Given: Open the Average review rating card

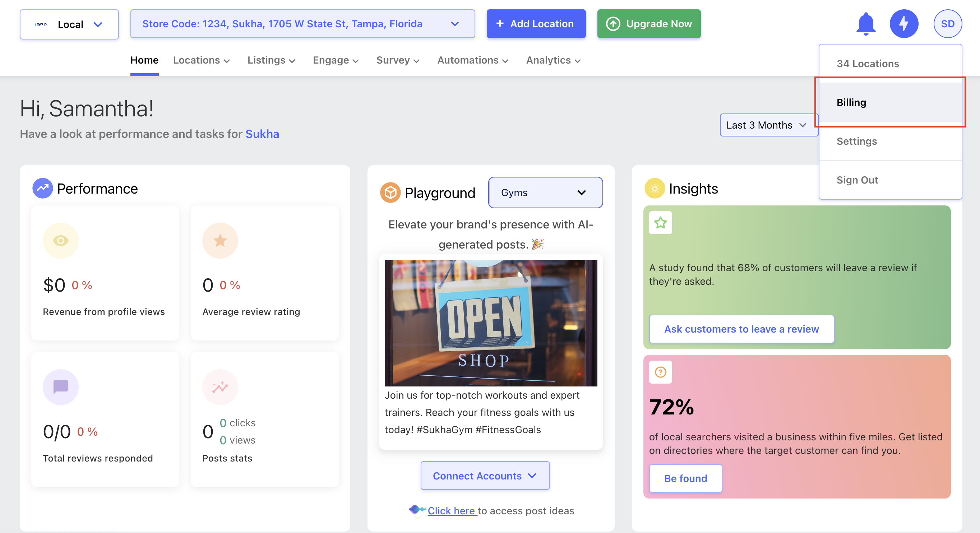Looking at the screenshot, I should click(264, 273).
